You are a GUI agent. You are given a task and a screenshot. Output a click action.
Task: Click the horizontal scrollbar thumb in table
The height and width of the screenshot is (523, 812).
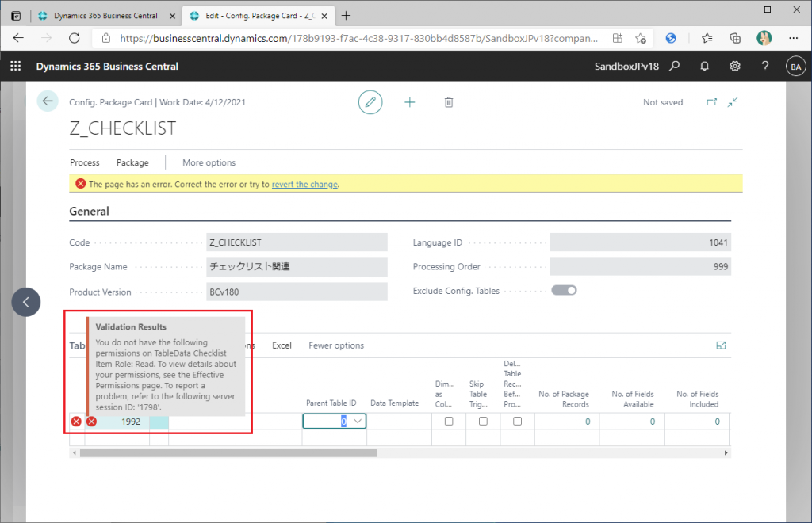[x=228, y=452]
